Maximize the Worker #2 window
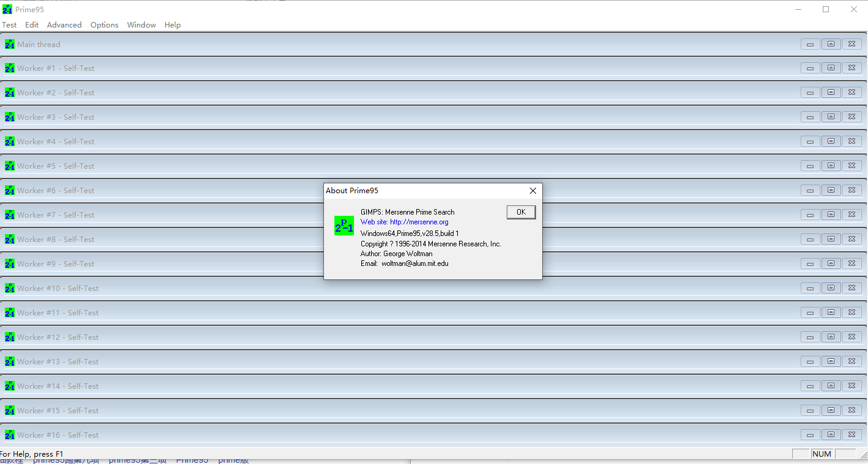The image size is (868, 464). (831, 92)
